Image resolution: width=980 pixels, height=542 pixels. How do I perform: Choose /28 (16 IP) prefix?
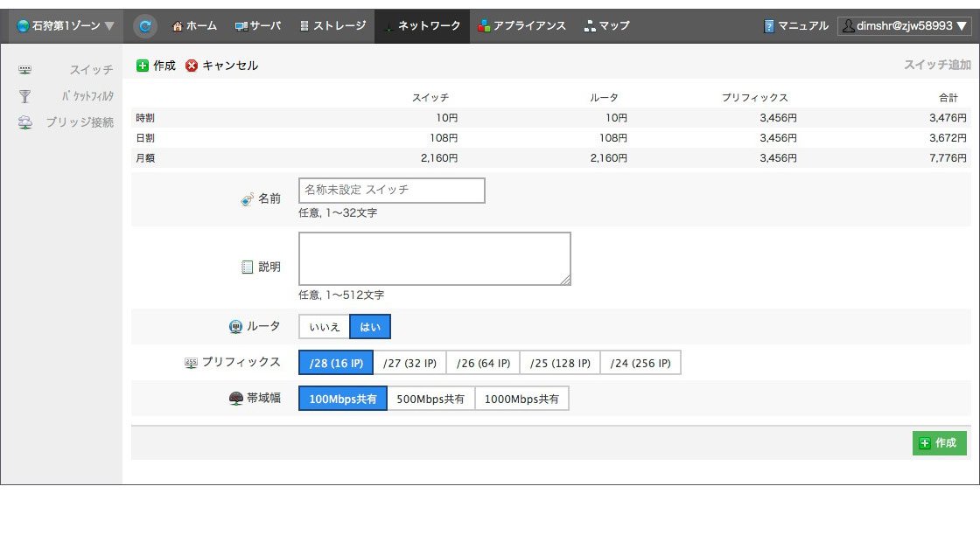[336, 363]
